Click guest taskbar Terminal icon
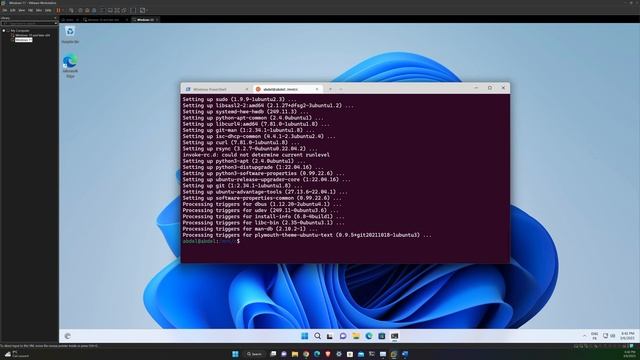The image size is (640, 360). point(394,336)
